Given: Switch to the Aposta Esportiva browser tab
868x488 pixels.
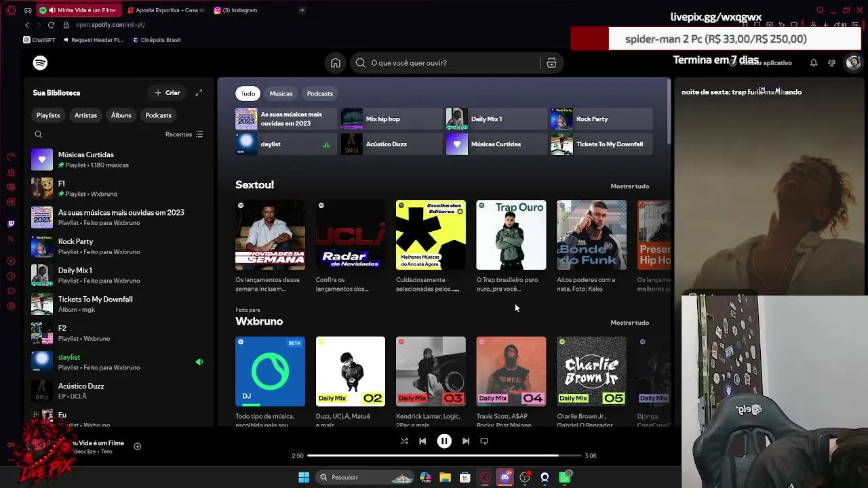Looking at the screenshot, I should tap(166, 10).
